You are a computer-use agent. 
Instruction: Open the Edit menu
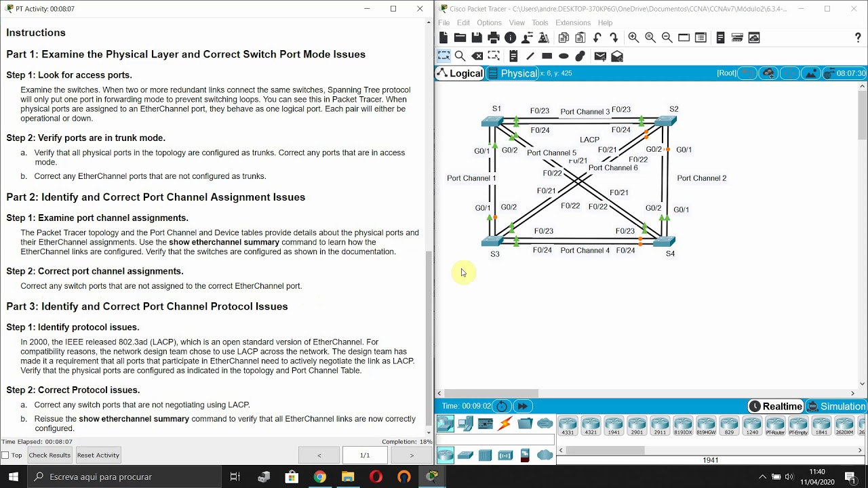click(464, 22)
